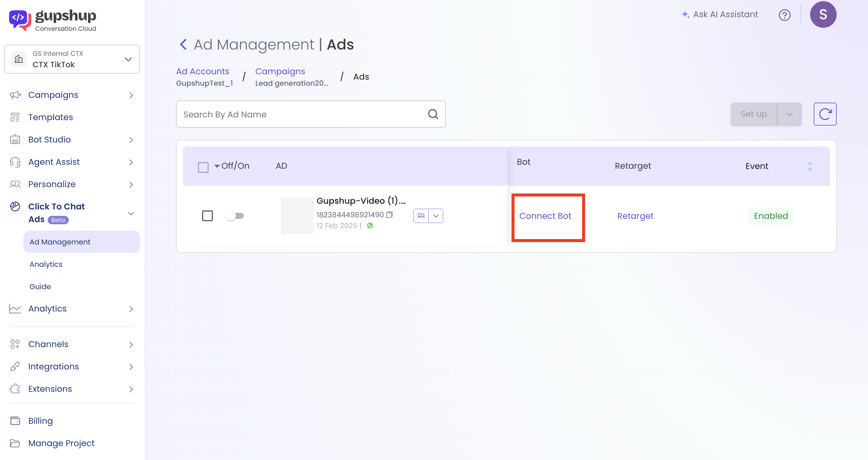868x460 pixels.
Task: Click the Event column sort arrows
Action: (x=810, y=166)
